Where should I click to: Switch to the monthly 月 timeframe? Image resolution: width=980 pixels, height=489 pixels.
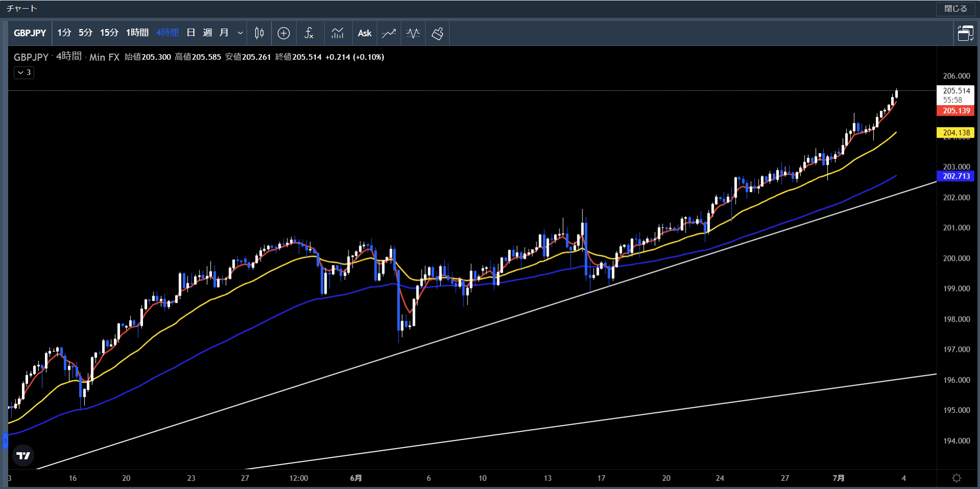[224, 33]
